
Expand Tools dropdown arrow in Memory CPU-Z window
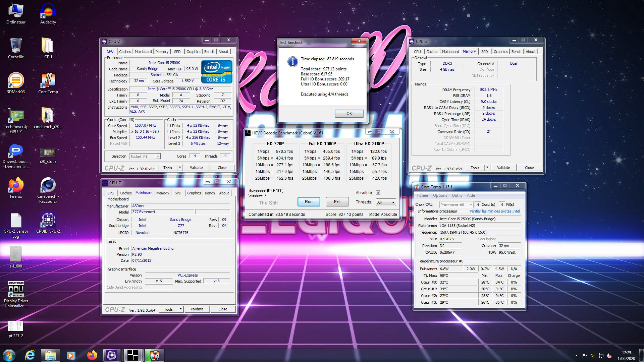(487, 168)
